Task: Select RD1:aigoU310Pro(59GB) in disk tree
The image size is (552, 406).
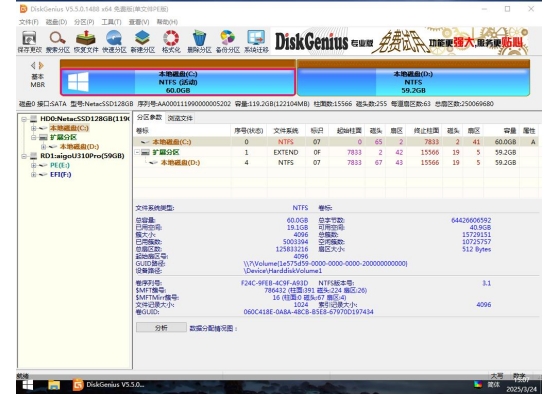Action: 82,156
